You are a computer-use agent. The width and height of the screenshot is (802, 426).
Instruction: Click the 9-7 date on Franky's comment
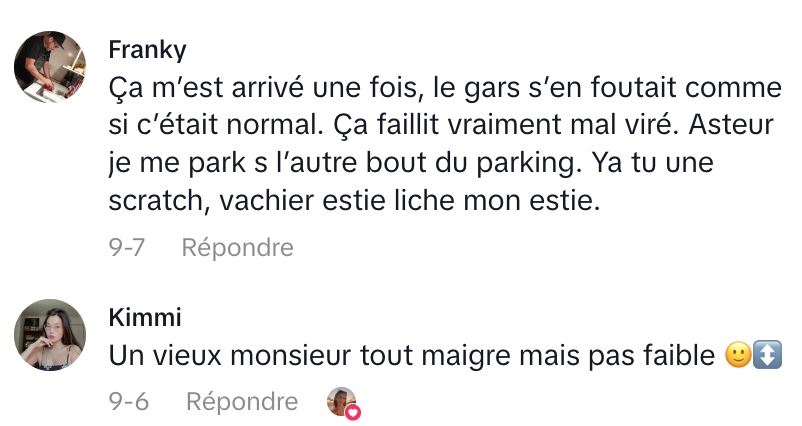(127, 247)
